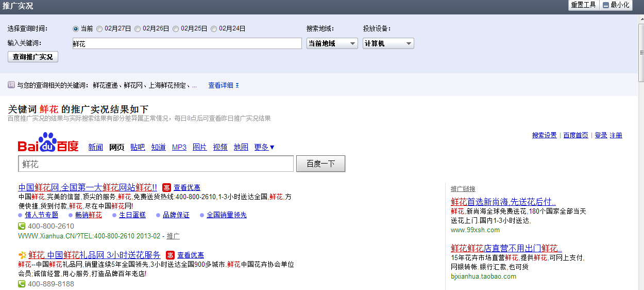The image size is (644, 290).
Task: Click the green phone icon beside 400-889-8188
Action: (x=22, y=284)
